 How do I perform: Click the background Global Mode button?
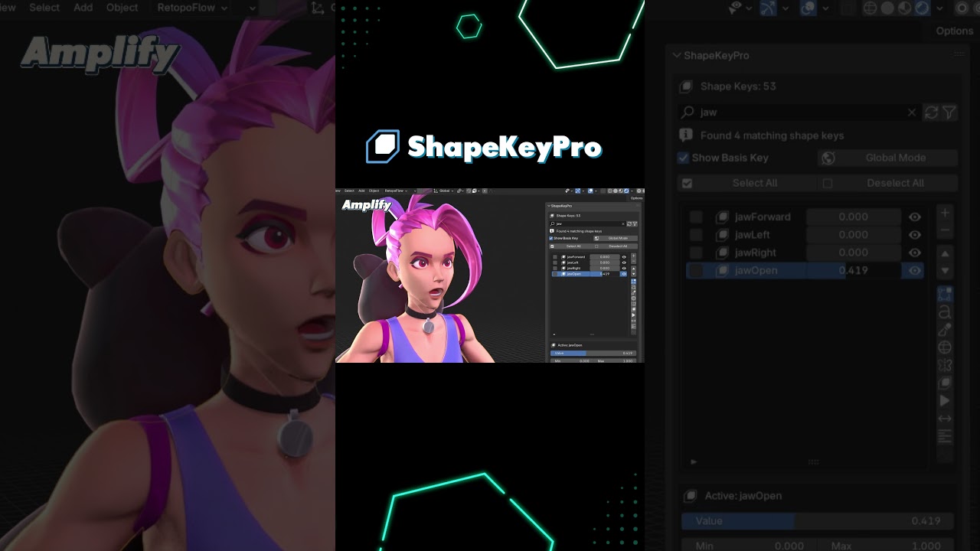[888, 158]
